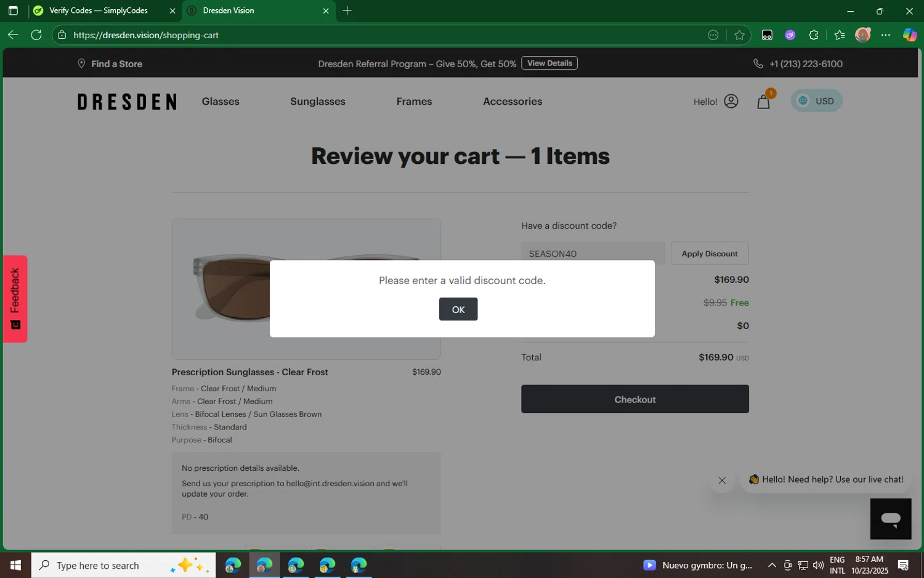Open the pink Feedback side tab
The height and width of the screenshot is (578, 924).
(x=15, y=299)
